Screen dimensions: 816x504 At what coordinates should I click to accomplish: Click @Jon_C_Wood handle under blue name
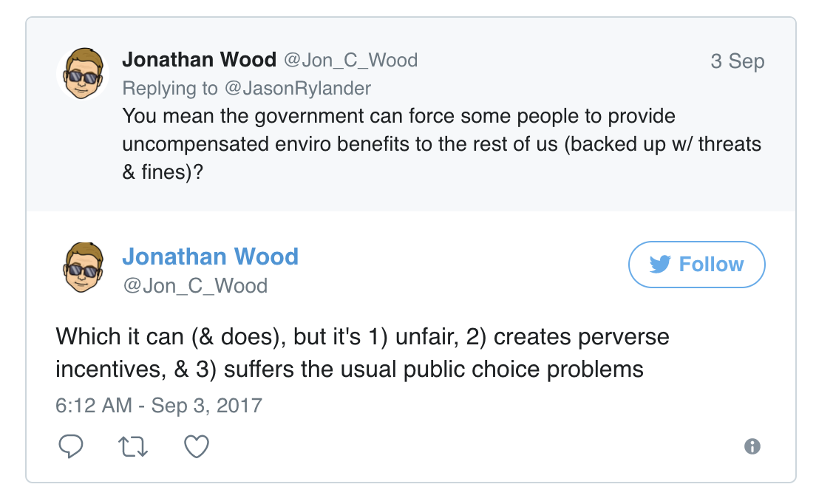point(195,285)
